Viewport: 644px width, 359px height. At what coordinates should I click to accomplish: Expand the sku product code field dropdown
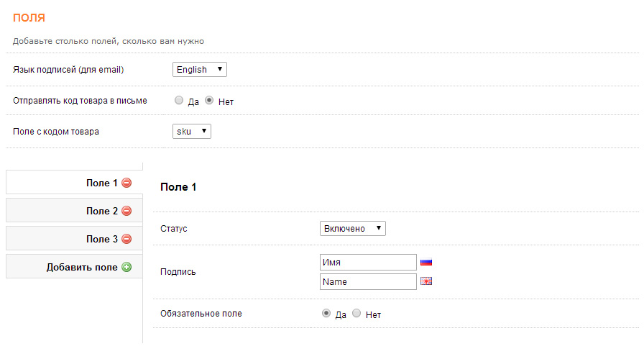[192, 131]
